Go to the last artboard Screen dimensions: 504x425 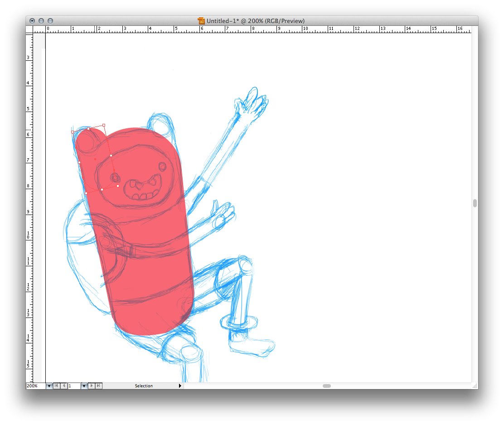98,386
